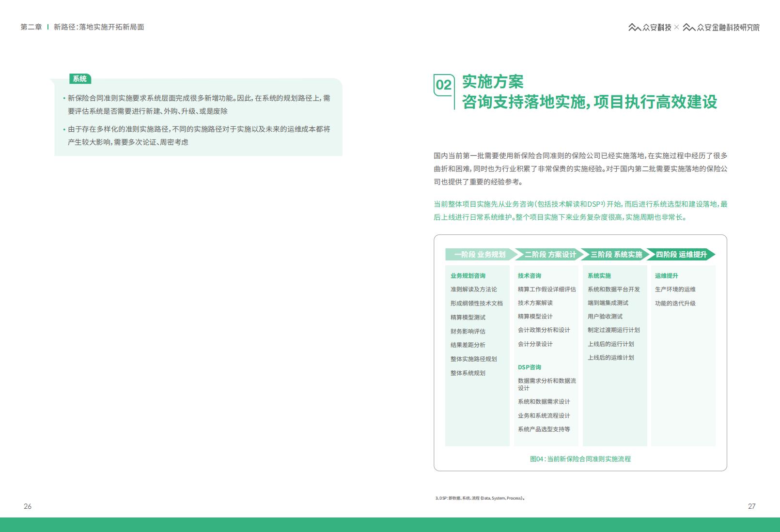Click the 结果差距分析 item
The image size is (780, 532).
point(468,345)
